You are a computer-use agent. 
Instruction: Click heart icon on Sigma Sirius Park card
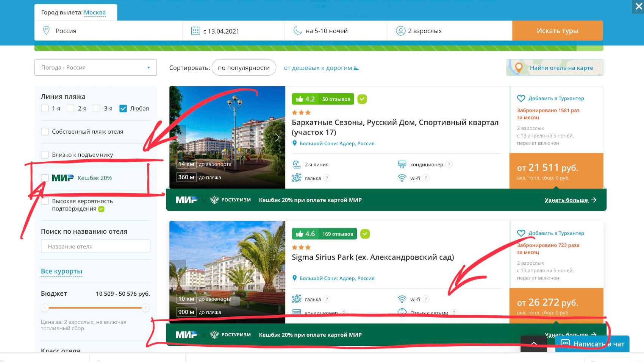click(521, 233)
